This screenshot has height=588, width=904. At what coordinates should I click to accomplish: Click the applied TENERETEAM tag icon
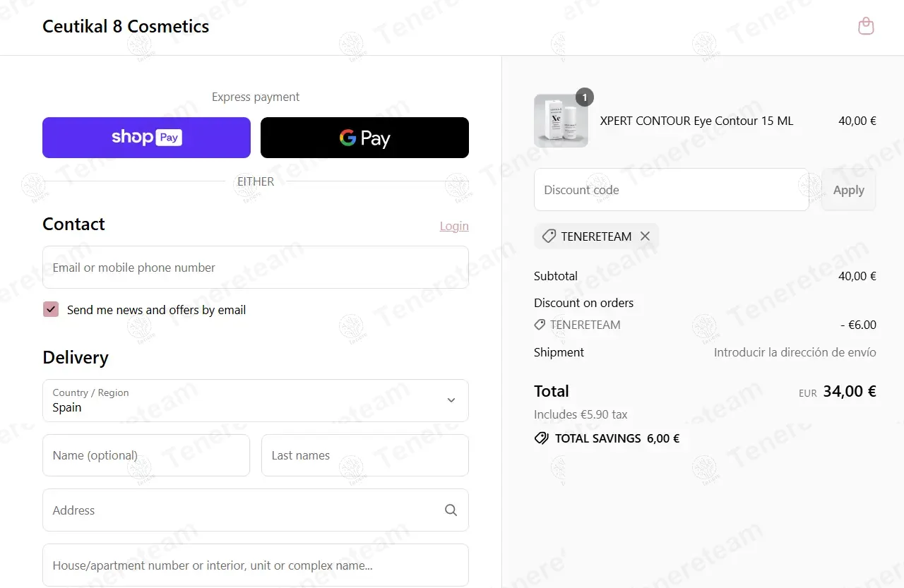pyautogui.click(x=549, y=236)
